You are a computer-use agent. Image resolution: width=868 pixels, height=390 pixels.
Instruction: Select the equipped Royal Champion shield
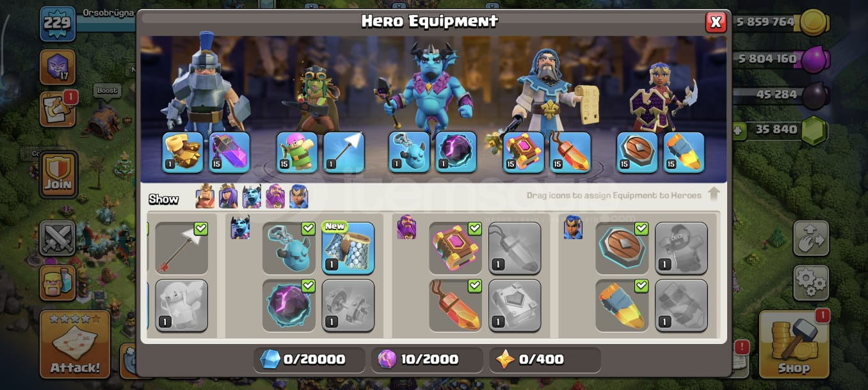[x=622, y=248]
